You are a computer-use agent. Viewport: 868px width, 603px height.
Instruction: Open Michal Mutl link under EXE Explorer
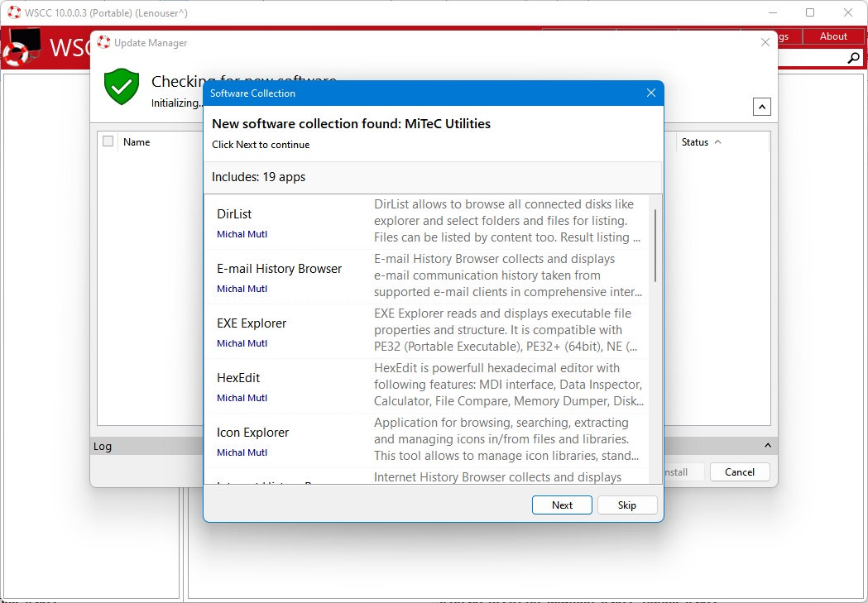click(242, 343)
